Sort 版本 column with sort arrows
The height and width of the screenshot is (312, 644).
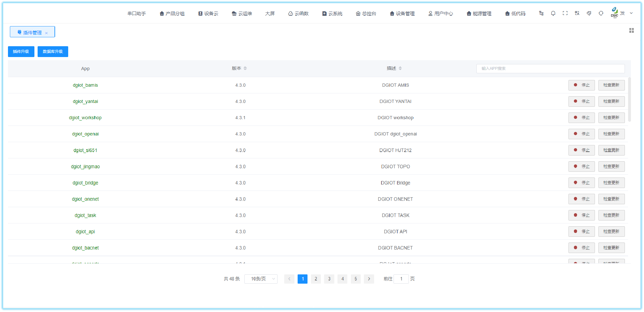[x=245, y=68]
